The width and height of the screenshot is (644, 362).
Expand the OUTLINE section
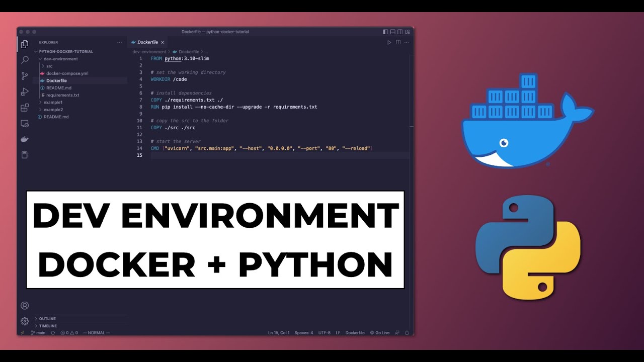pos(47,319)
